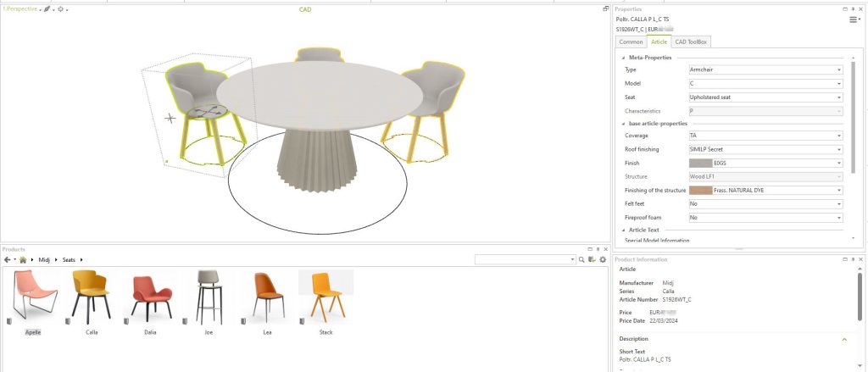Click the Seats breadcrumb
Screen dimensions: 868x372
click(69, 259)
